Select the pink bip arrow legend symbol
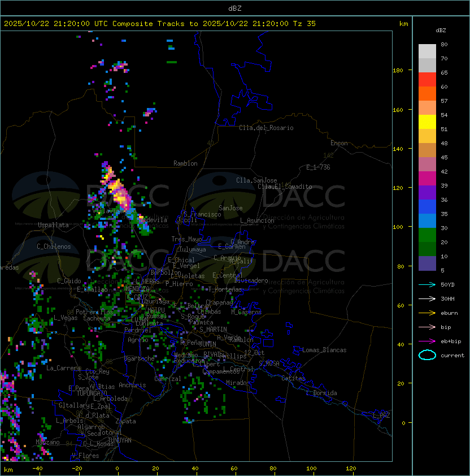Image resolution: width=470 pixels, height=476 pixels. (427, 327)
